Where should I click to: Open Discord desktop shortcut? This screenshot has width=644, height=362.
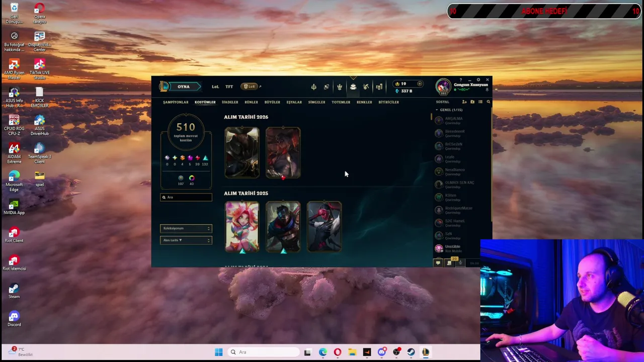(14, 318)
